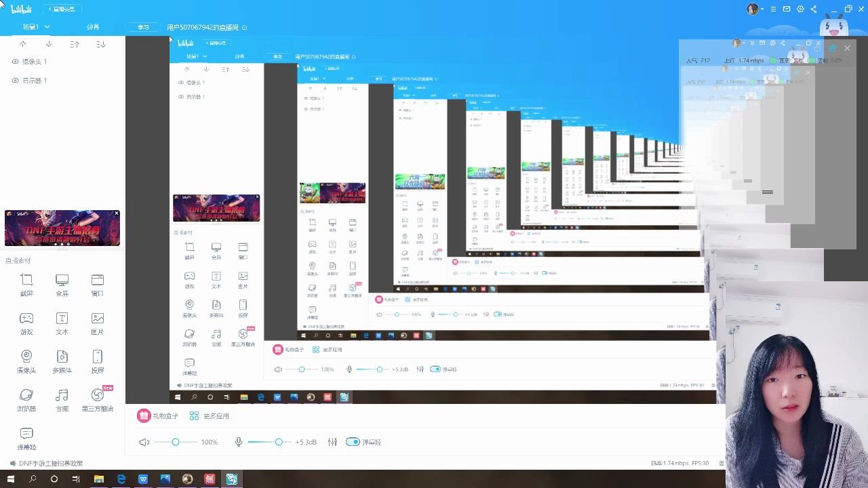Open Task View on taskbar
This screenshot has height=488, width=868.
point(76,479)
